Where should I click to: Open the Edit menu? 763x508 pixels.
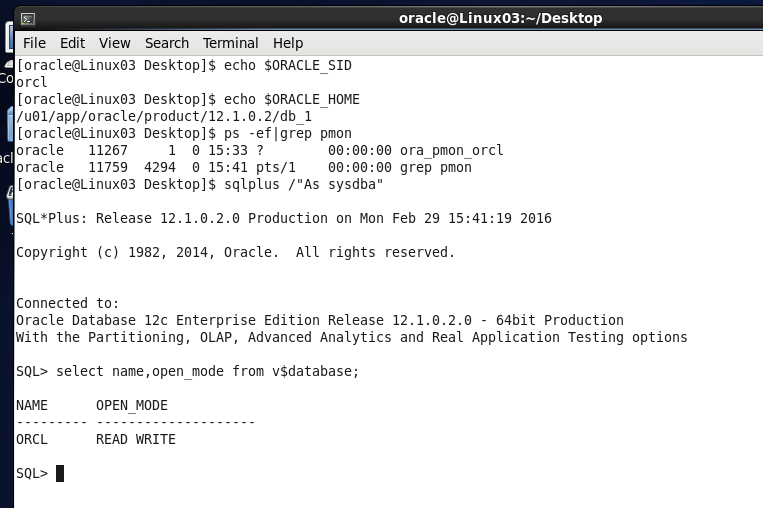[x=73, y=43]
